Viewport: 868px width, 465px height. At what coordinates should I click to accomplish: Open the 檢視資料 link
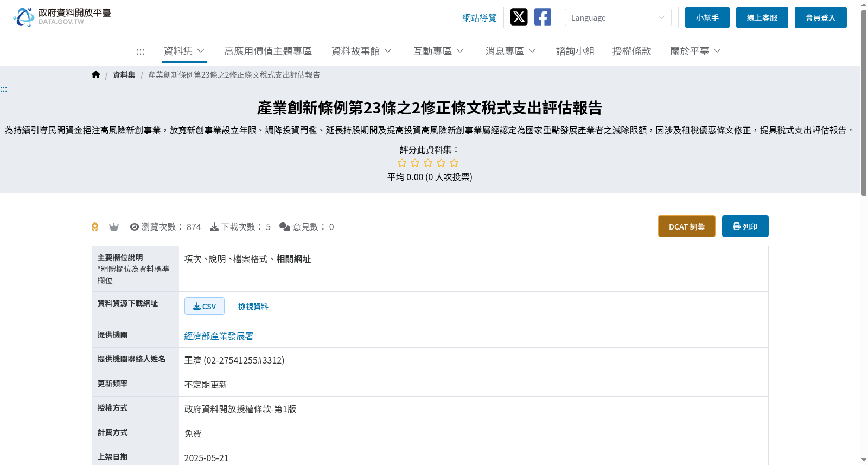[253, 307]
